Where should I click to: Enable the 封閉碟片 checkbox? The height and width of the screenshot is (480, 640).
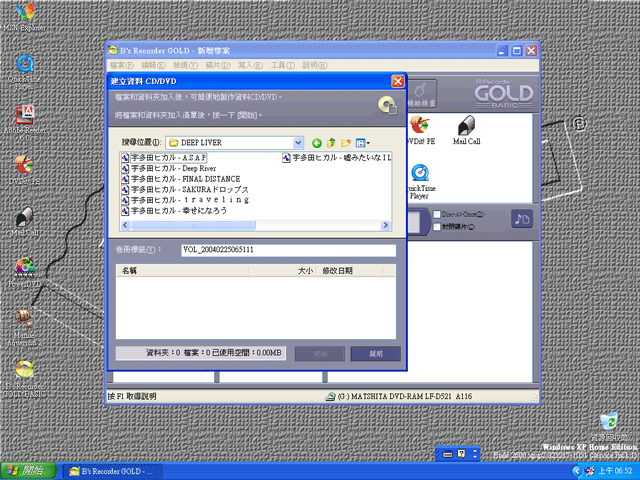click(437, 227)
